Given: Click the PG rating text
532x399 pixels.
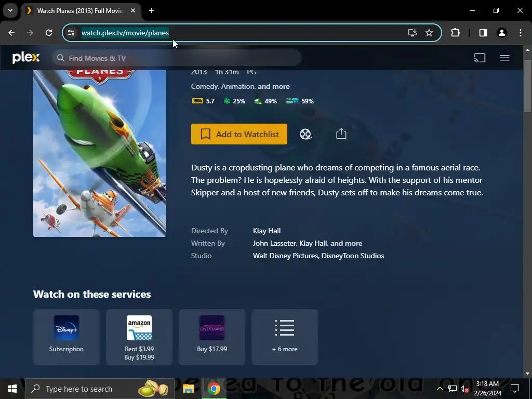Looking at the screenshot, I should [251, 72].
